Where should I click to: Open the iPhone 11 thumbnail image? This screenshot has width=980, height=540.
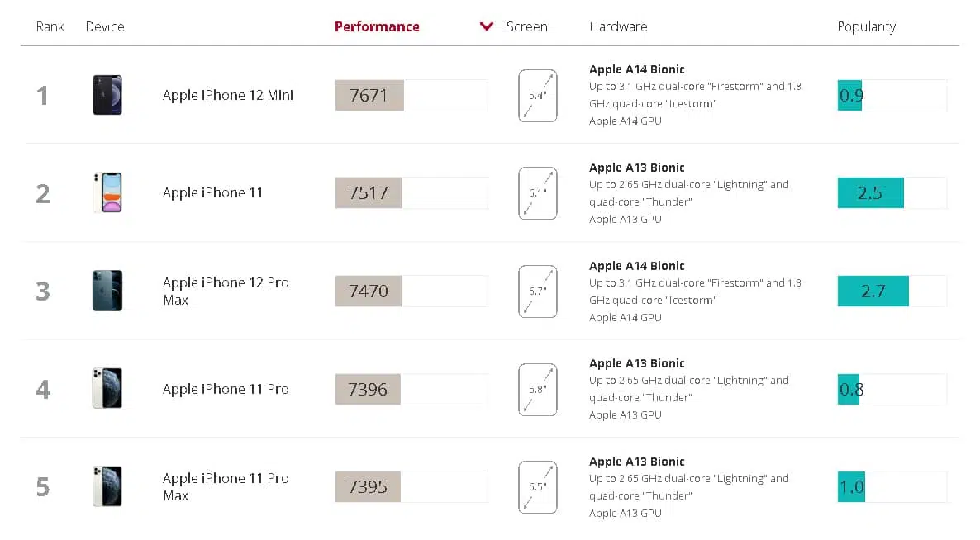coord(107,192)
